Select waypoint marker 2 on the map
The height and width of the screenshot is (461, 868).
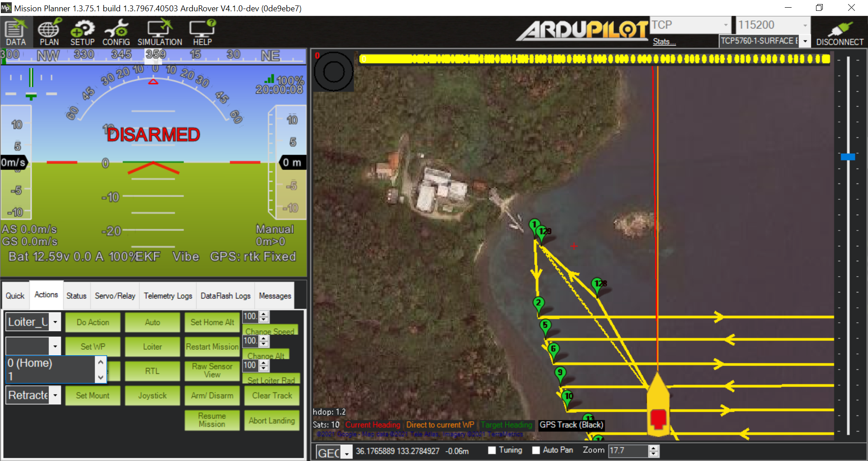tap(538, 305)
